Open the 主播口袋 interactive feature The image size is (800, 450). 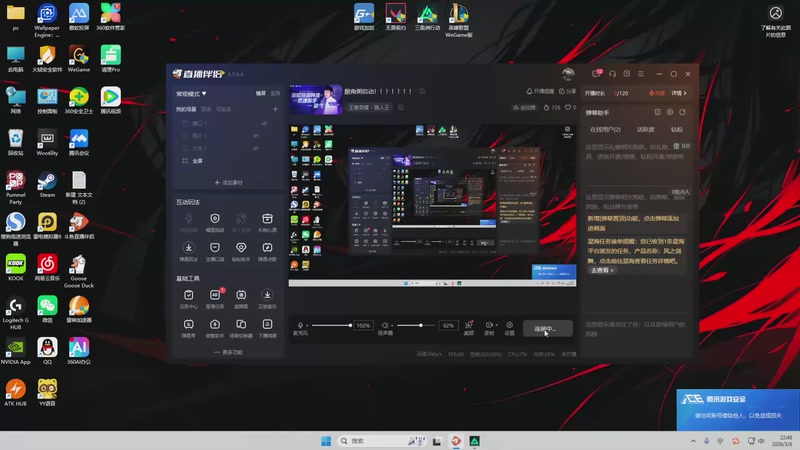pyautogui.click(x=215, y=252)
